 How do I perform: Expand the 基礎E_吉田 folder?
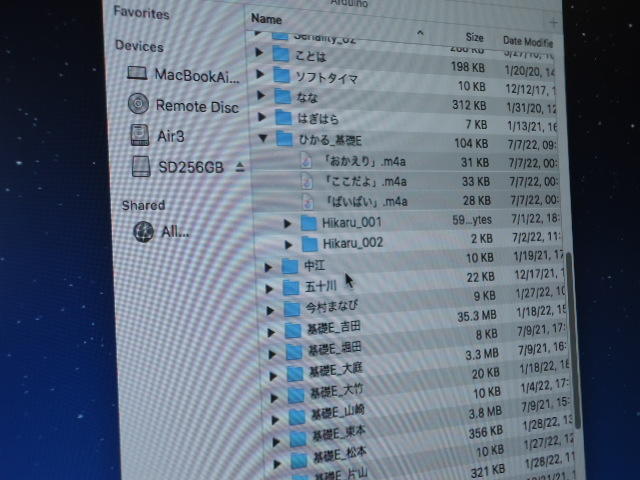[x=271, y=333]
